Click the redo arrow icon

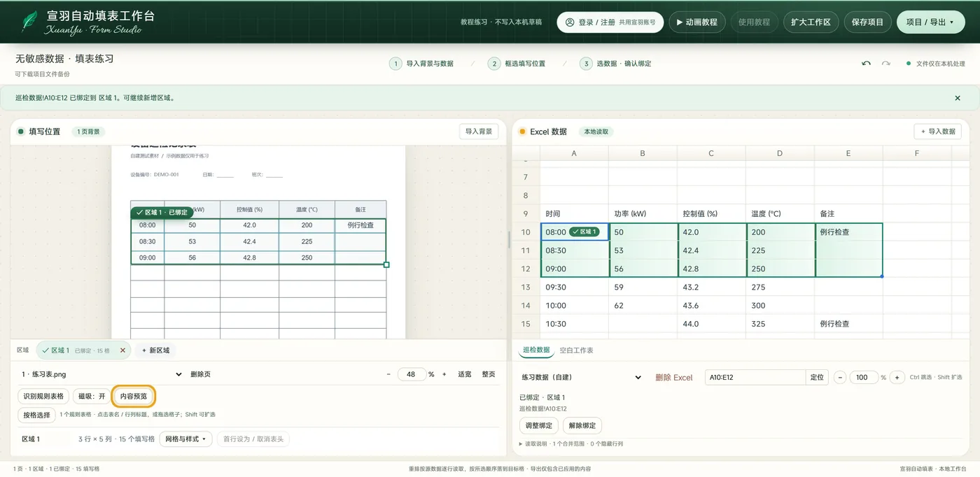pos(885,64)
